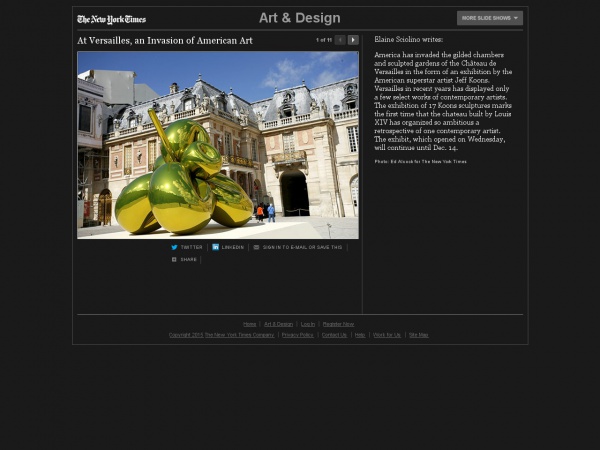Viewport: 600px width, 450px height.
Task: Click the Log In footer link
Action: pyautogui.click(x=308, y=324)
